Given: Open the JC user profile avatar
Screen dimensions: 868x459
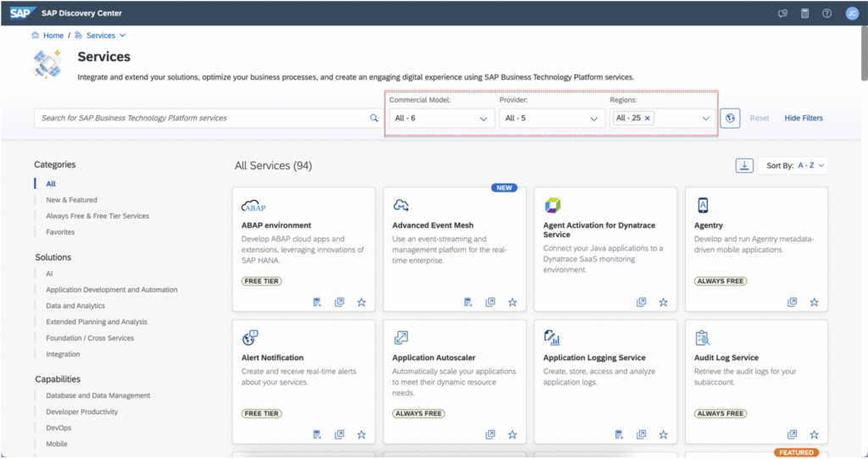Looking at the screenshot, I should pyautogui.click(x=851, y=13).
